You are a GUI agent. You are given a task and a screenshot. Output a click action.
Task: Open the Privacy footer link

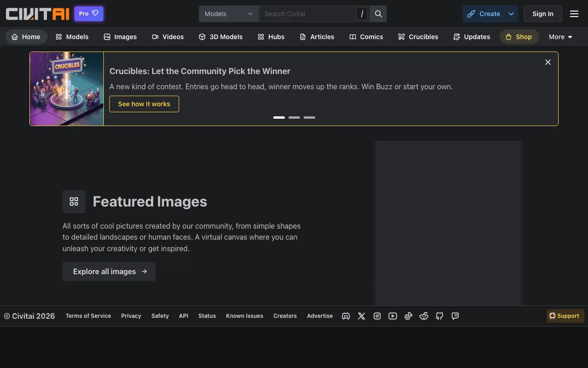pyautogui.click(x=131, y=316)
